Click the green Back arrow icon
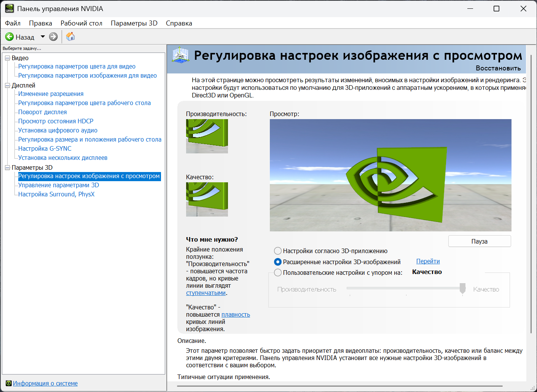This screenshot has width=537, height=392. 10,37
